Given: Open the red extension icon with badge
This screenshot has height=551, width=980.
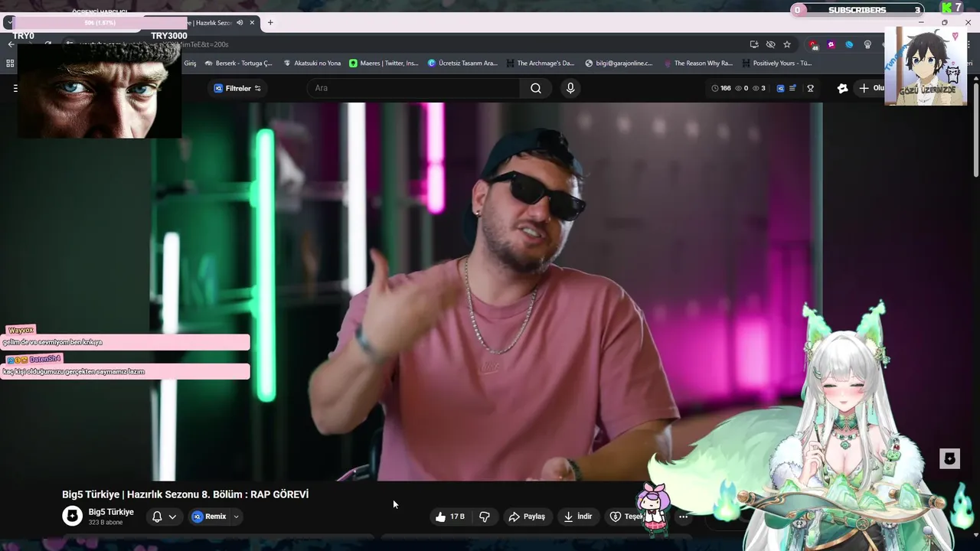Looking at the screenshot, I should point(813,44).
